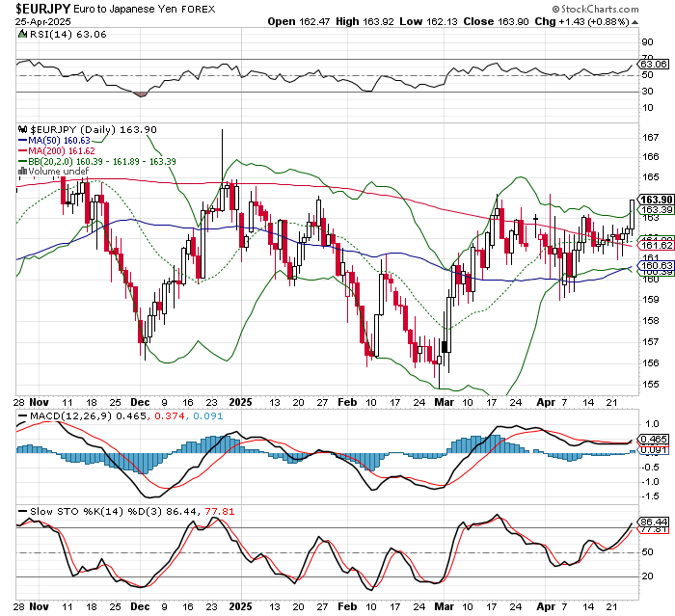Click 'Apr' on the price panel date axis
The width and height of the screenshot is (675, 616).
click(x=546, y=403)
